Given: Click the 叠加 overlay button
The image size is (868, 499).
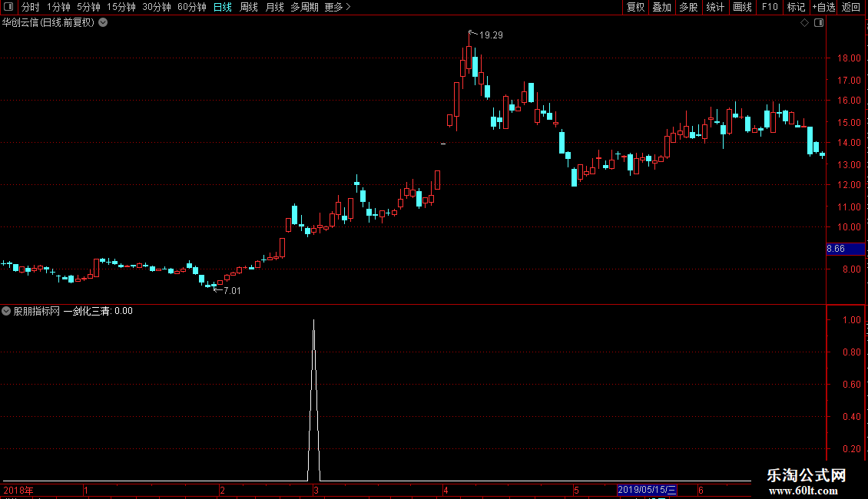Looking at the screenshot, I should [662, 7].
